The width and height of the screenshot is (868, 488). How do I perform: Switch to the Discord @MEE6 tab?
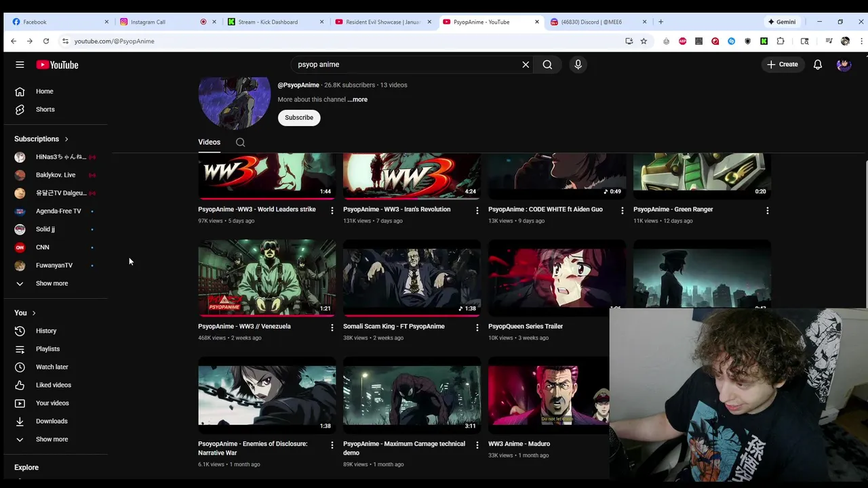(x=598, y=22)
